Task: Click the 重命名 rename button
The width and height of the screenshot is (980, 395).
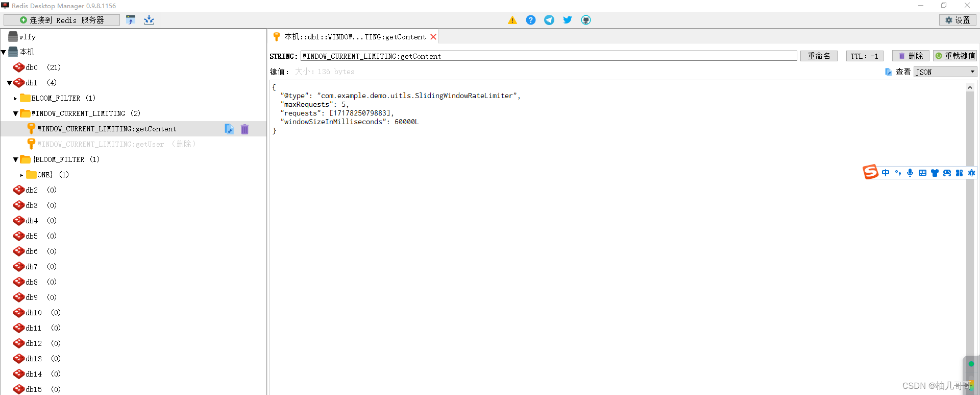Action: click(x=819, y=56)
